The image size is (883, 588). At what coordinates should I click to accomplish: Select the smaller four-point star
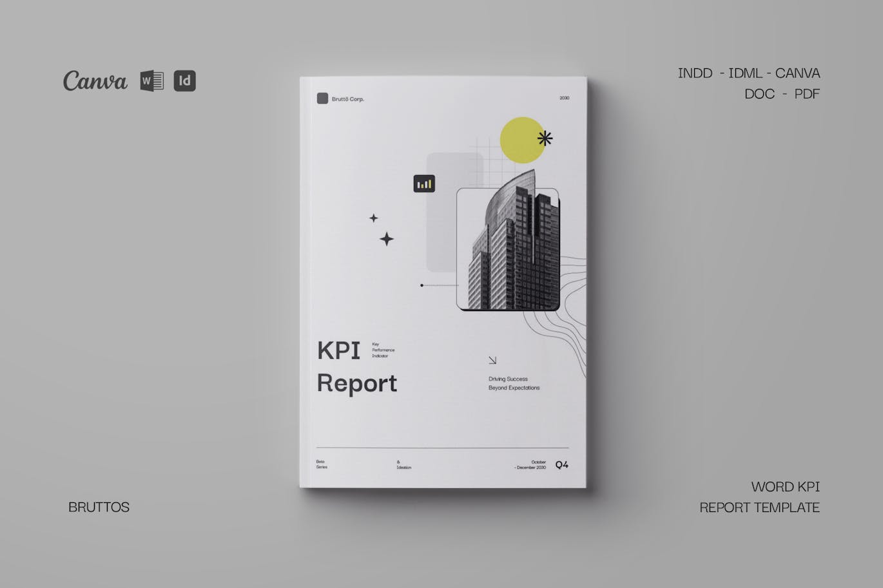tap(374, 218)
